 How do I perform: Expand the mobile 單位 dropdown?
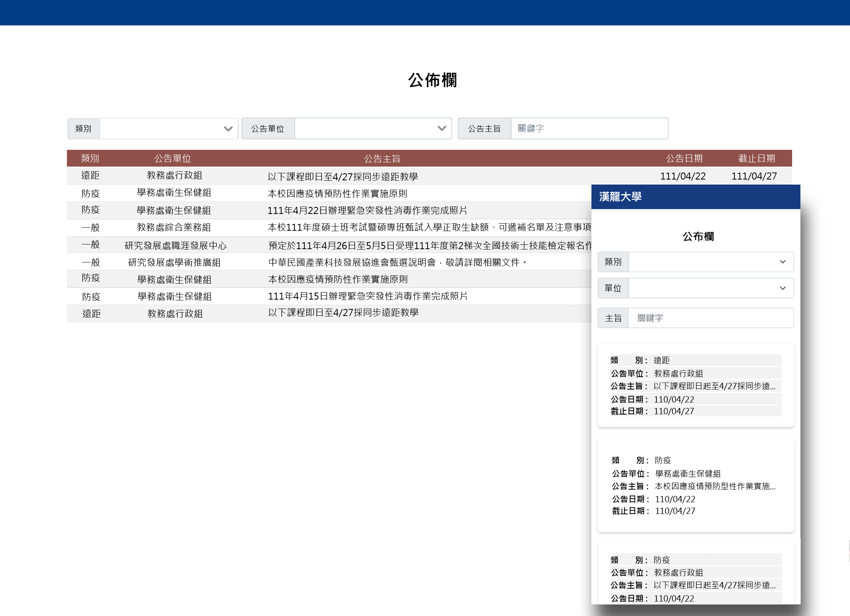[x=710, y=288]
